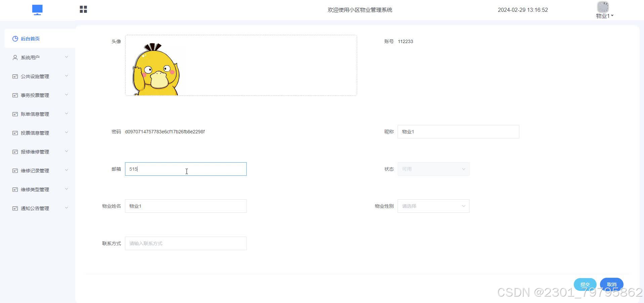Viewport: 644px width, 303px height.
Task: Expand the 公共设施管理 chevron
Action: 67,76
